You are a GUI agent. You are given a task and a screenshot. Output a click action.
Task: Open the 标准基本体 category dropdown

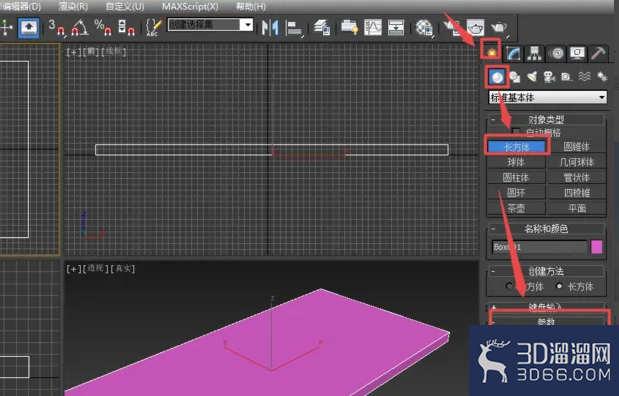tap(548, 97)
